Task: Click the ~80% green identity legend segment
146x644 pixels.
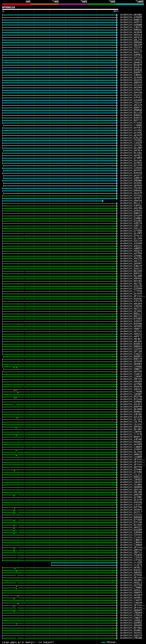Action: [x=101, y=4]
